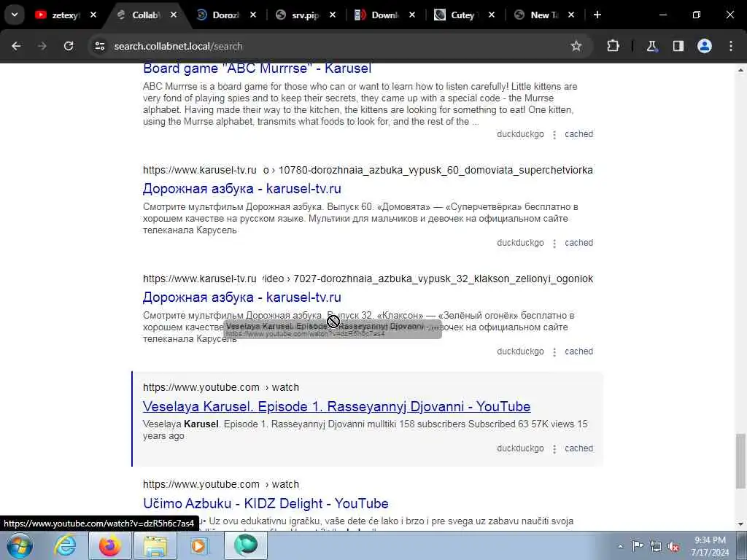Click duckduckgo label under ABC Murrrse result
Image resolution: width=747 pixels, height=560 pixels.
coord(520,134)
